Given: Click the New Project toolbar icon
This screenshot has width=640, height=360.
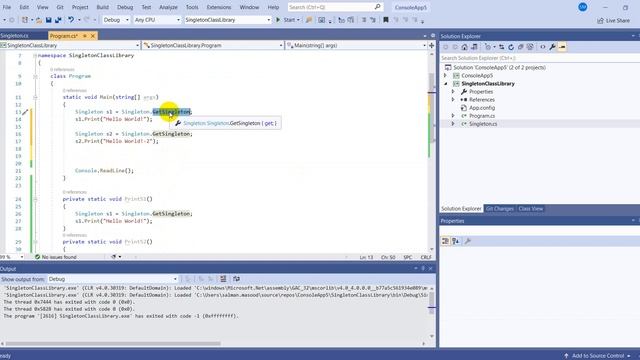Looking at the screenshot, I should click(25, 20).
